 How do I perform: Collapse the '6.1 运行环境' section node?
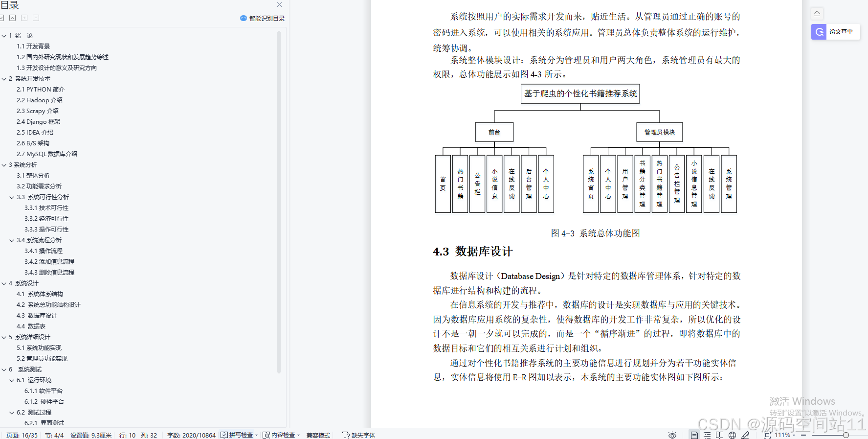(x=12, y=380)
